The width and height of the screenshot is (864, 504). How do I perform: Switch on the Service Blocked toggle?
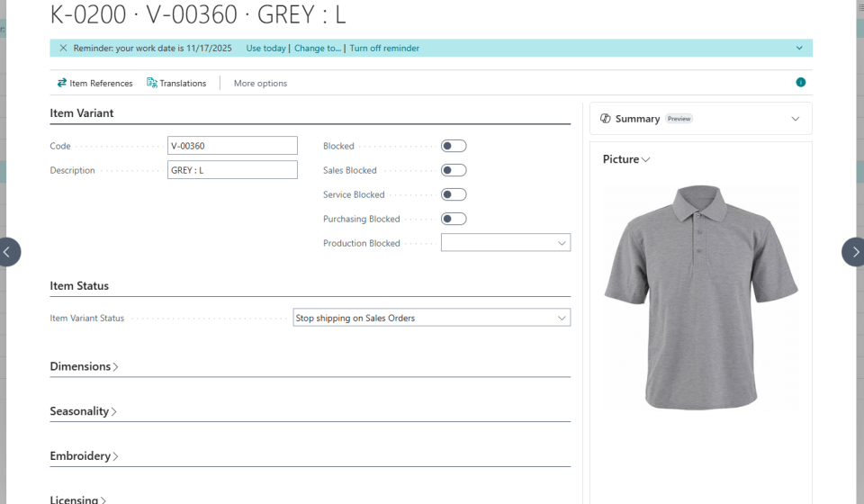coord(454,194)
